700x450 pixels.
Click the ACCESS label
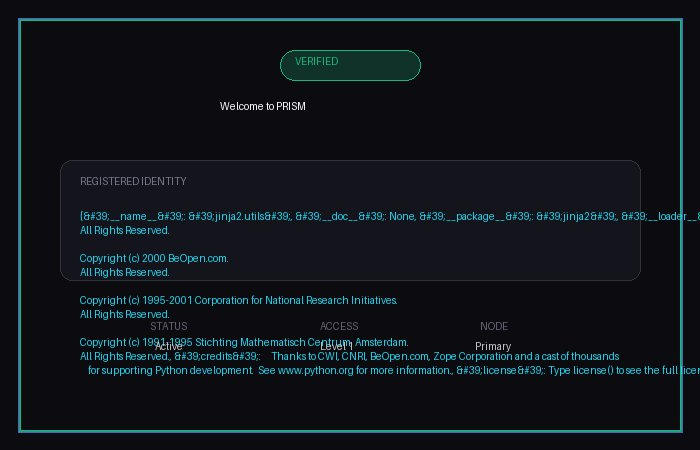(x=339, y=326)
